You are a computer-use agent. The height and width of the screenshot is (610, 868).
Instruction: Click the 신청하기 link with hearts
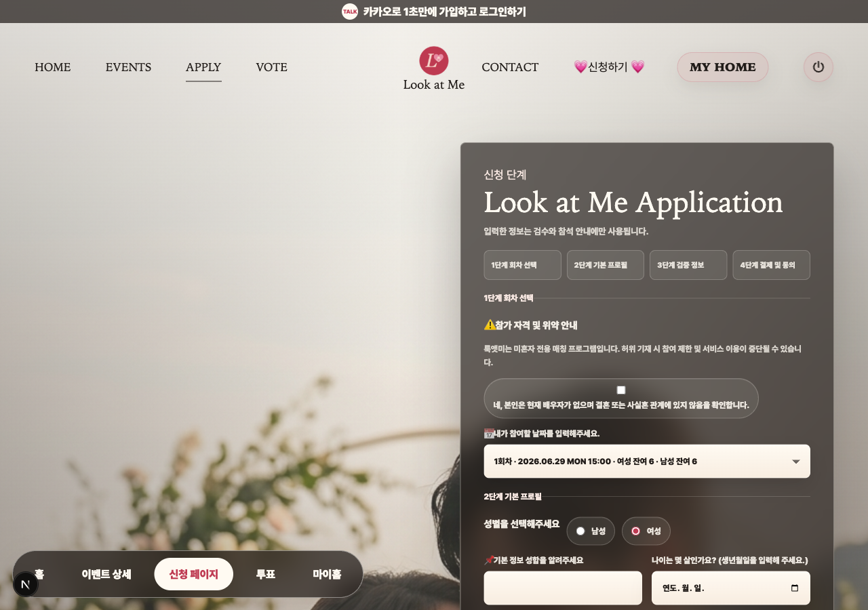click(x=609, y=67)
